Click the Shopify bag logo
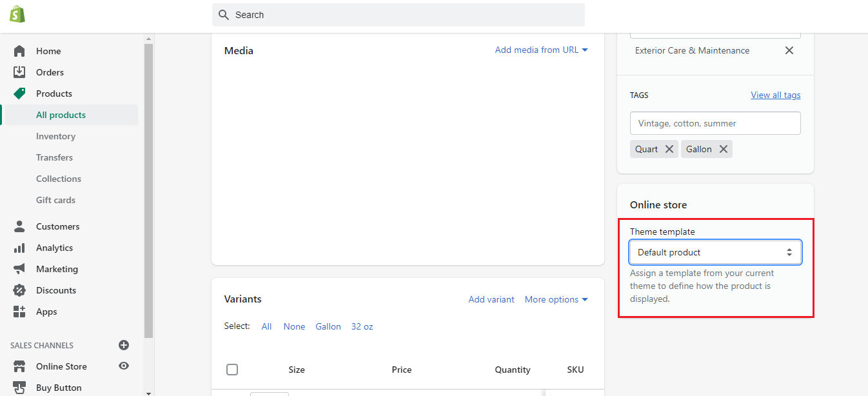This screenshot has width=868, height=396. (x=17, y=14)
